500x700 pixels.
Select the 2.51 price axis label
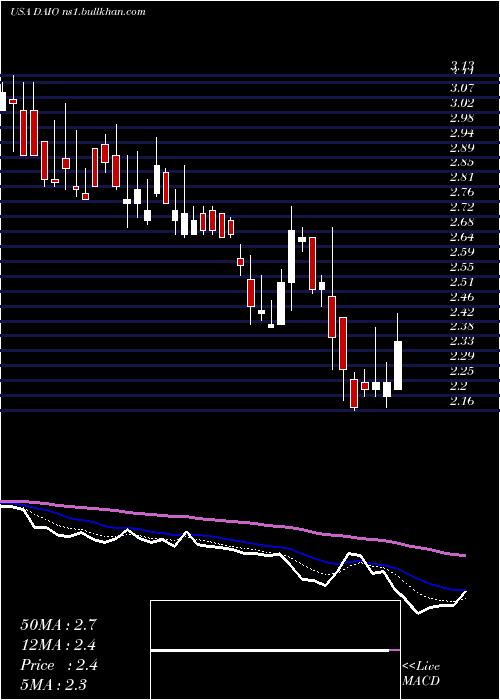pos(462,281)
